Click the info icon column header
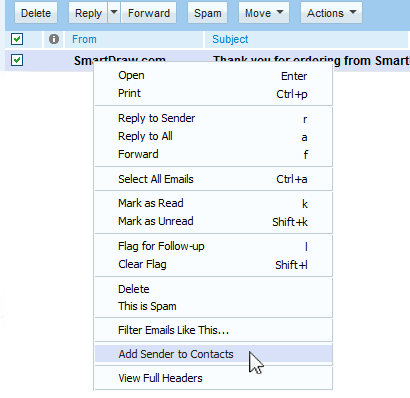The image size is (410, 398). click(54, 39)
